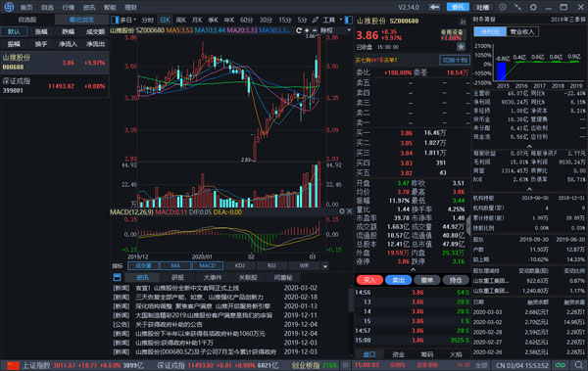The width and height of the screenshot is (588, 371).
Task: Collapse quote details chevron above 买入
Action: [413, 269]
